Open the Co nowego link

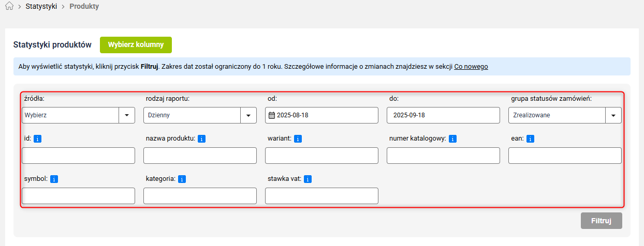point(471,67)
